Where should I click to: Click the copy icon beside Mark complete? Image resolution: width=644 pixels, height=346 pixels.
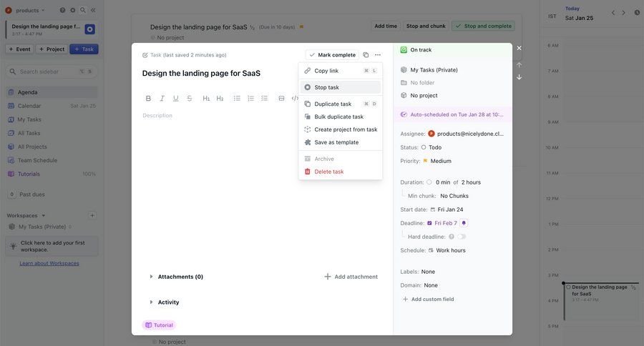coord(366,54)
